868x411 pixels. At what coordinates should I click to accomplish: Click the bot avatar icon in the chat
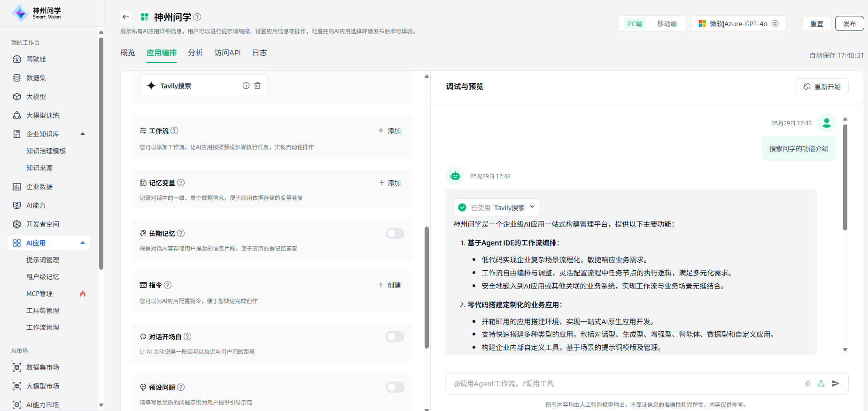[x=455, y=176]
